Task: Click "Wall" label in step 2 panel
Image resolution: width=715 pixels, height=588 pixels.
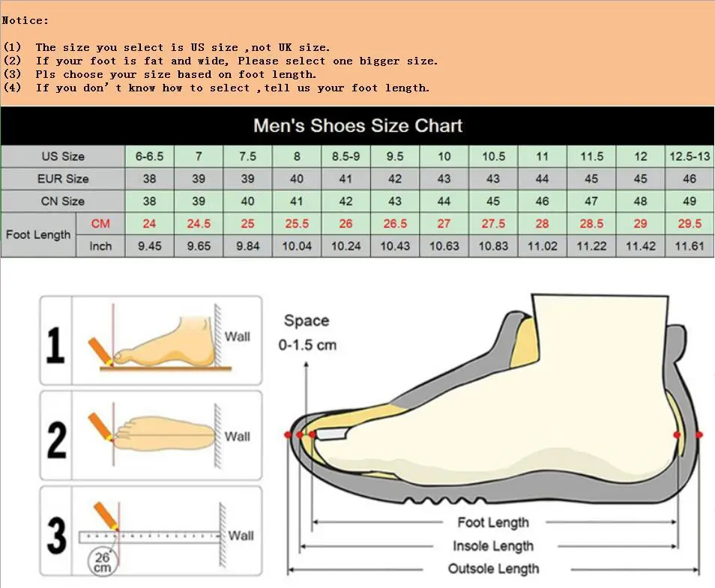Action: (237, 436)
